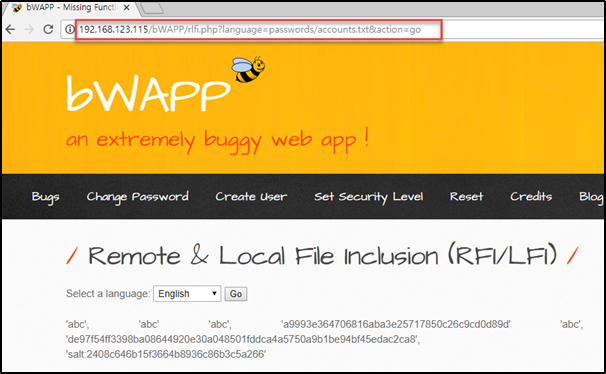Go to Change Password page
The image size is (606, 374).
click(138, 197)
